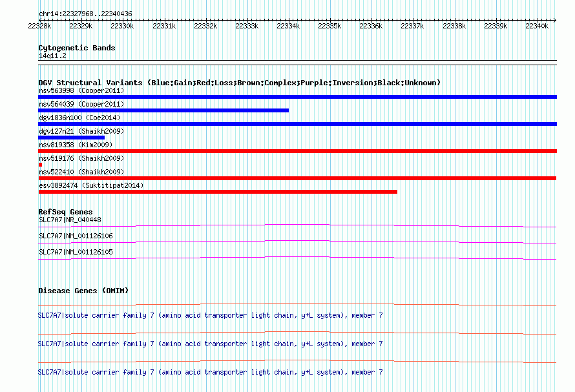Select the DGV Structural Variants track heading

coord(240,83)
